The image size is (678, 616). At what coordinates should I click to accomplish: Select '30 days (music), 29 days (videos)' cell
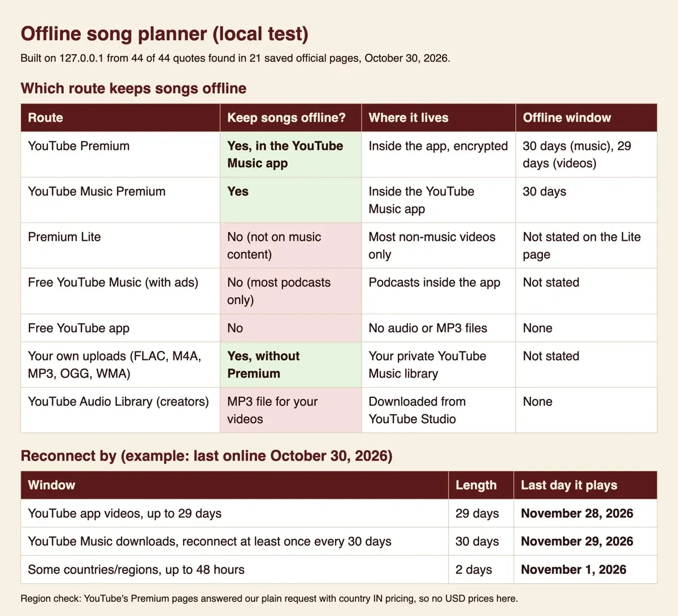pyautogui.click(x=586, y=154)
